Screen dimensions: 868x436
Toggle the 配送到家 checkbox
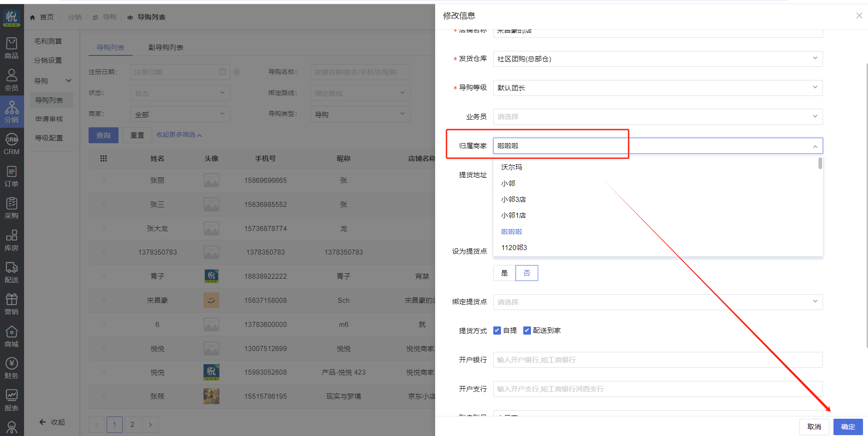point(527,331)
